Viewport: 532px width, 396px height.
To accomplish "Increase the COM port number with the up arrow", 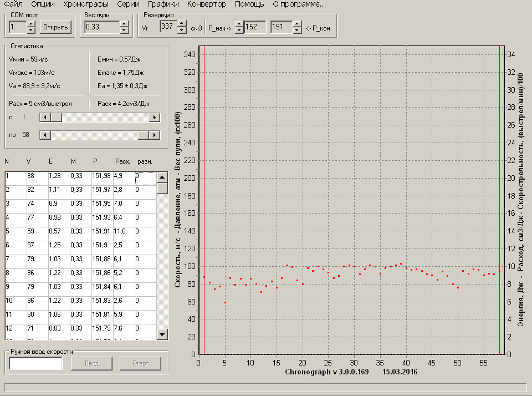I will (x=30, y=24).
